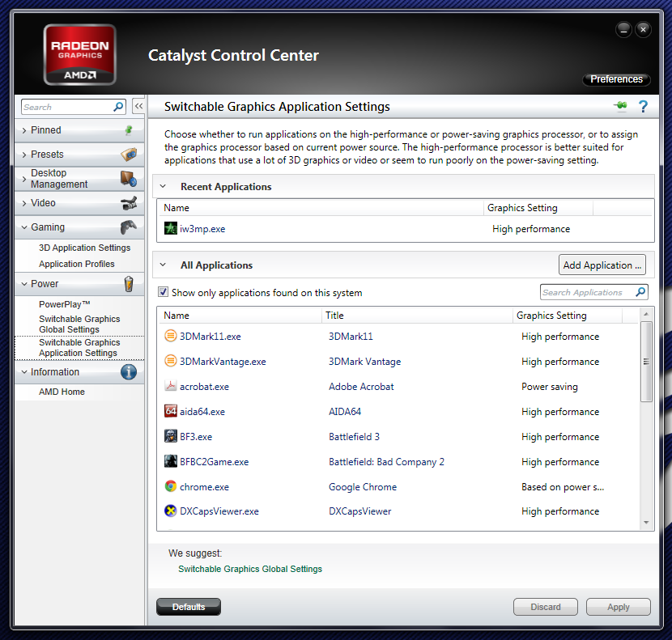This screenshot has height=640, width=672.
Task: Open Switchable Graphics Global Settings in sidebar
Action: pos(79,324)
